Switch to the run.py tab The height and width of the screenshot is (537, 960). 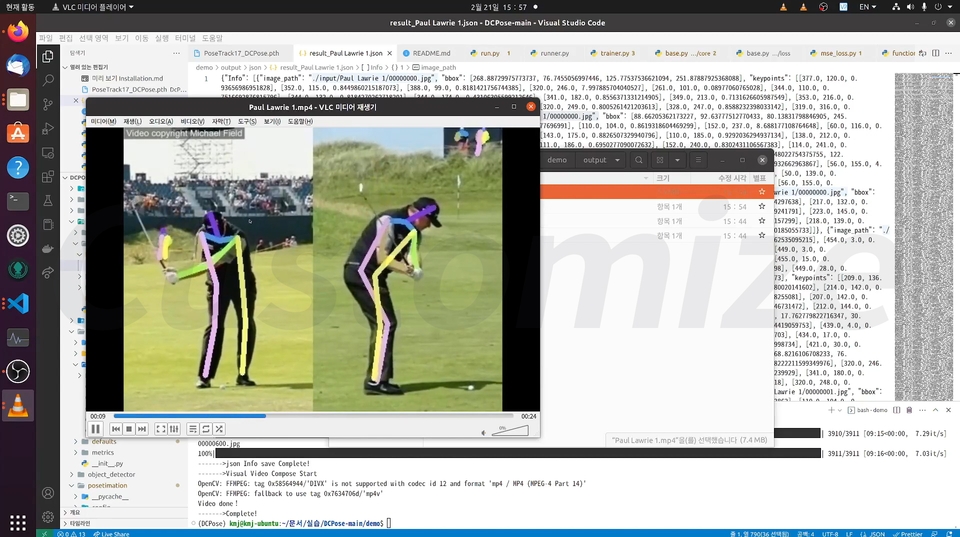[x=490, y=53]
